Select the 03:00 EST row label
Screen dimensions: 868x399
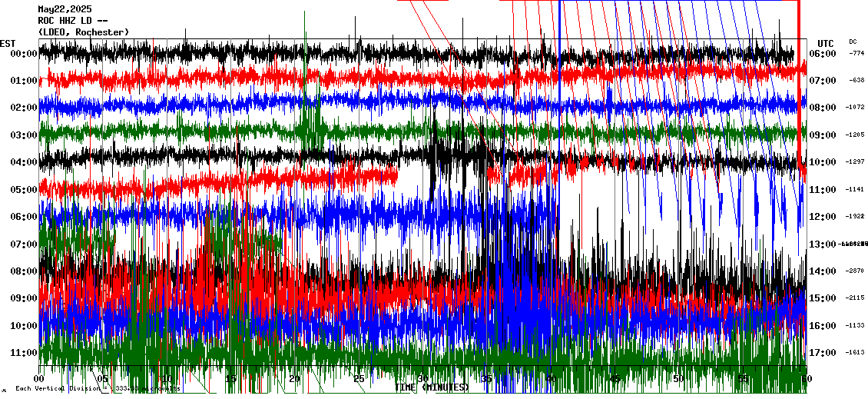pyautogui.click(x=25, y=135)
